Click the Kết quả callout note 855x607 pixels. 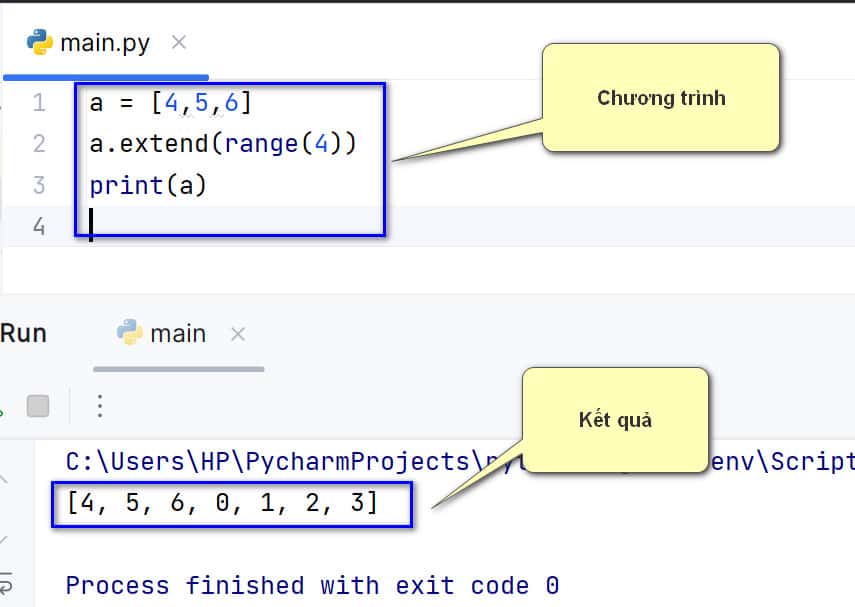click(616, 420)
